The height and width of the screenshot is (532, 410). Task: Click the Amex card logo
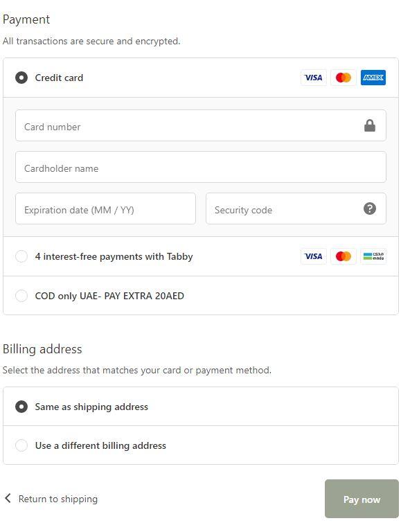(x=373, y=78)
